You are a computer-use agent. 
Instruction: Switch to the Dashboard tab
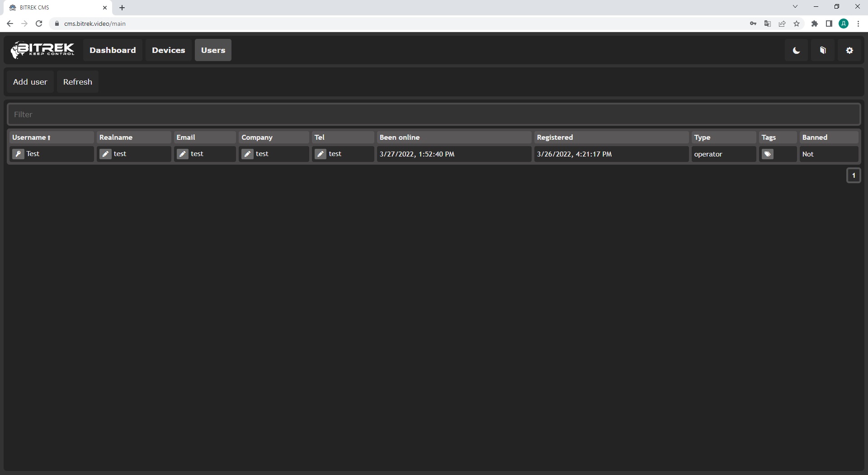pos(113,50)
